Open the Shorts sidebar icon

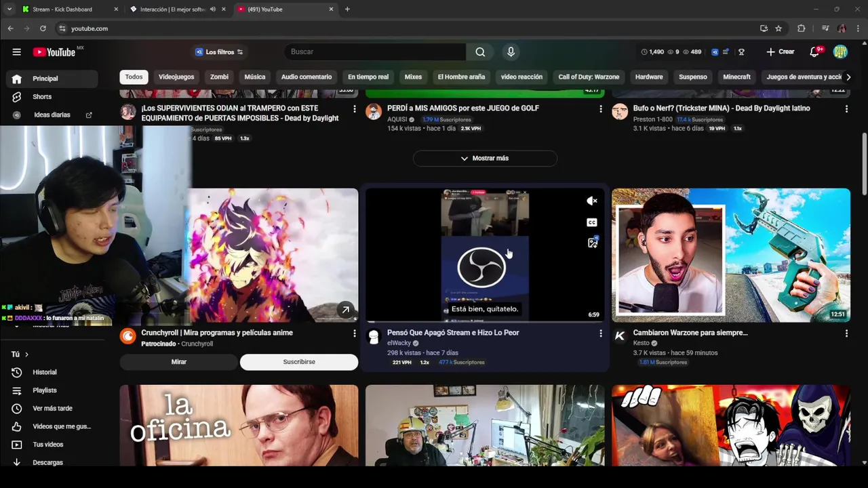[17, 97]
